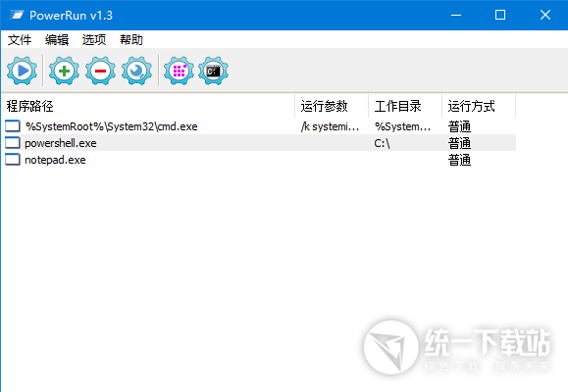The height and width of the screenshot is (392, 568).
Task: Launch command prompt toolbar icon
Action: [x=213, y=71]
